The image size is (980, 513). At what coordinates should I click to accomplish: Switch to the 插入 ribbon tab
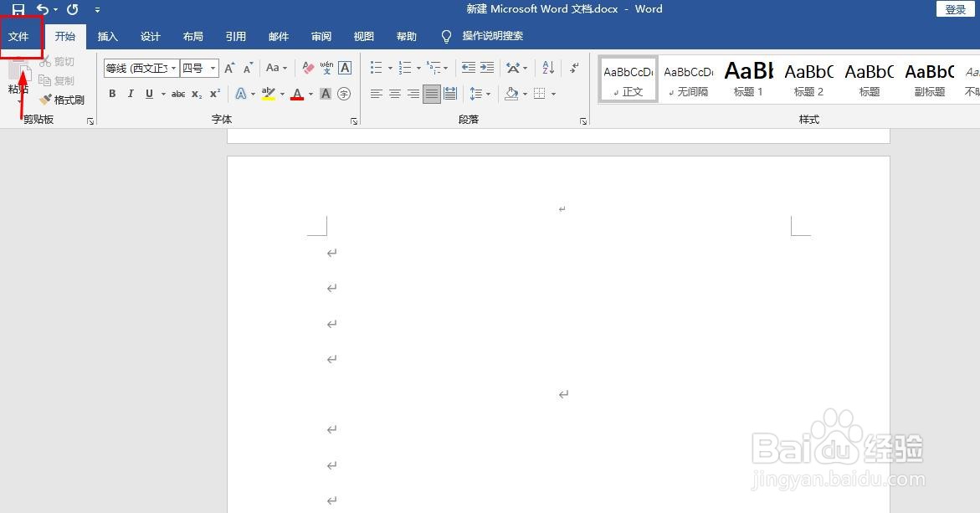[107, 36]
